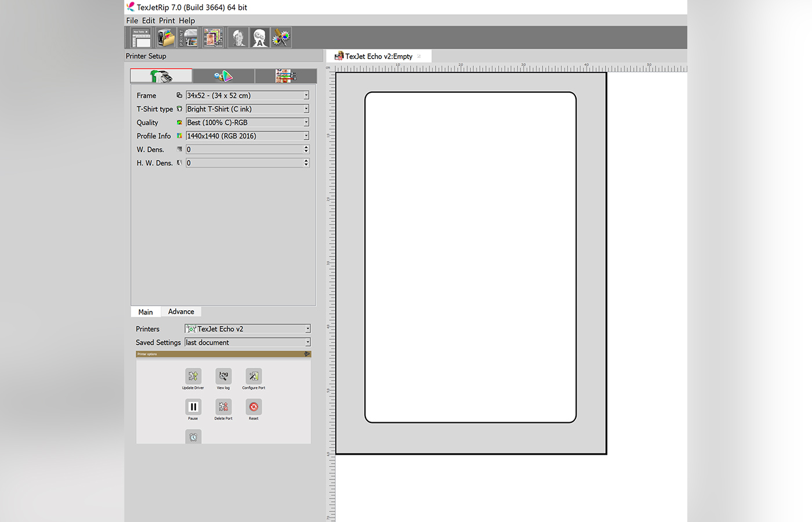
Task: Switch to the Advance tab
Action: click(x=181, y=312)
